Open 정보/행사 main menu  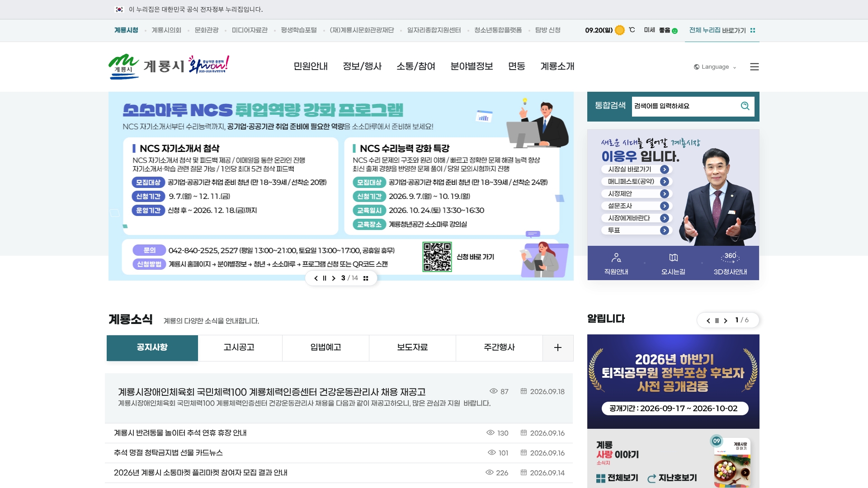362,66
